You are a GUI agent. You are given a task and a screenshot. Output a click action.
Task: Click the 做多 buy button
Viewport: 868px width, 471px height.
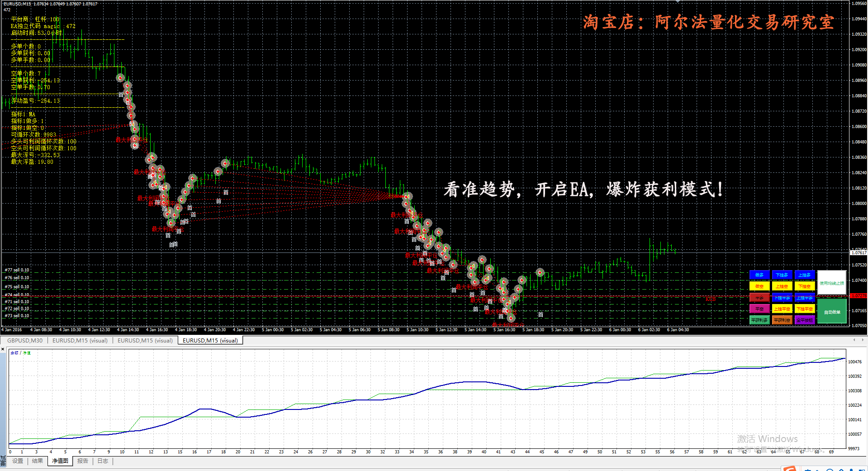(759, 275)
